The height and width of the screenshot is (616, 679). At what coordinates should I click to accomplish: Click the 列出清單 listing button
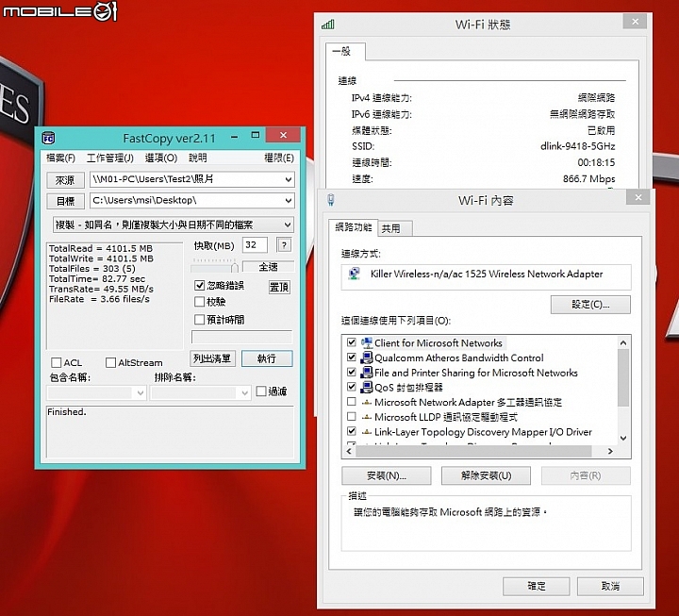tap(212, 358)
